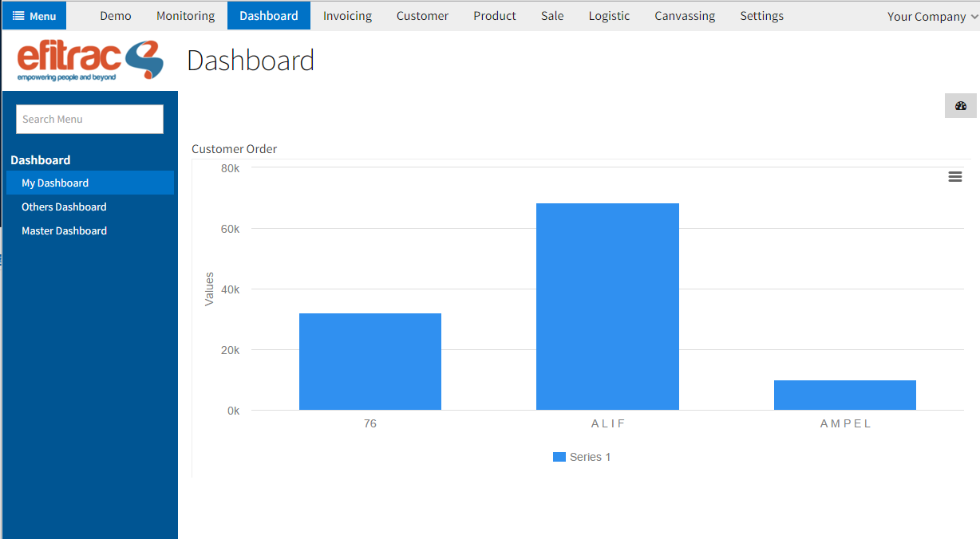Open the Product menu
This screenshot has height=539, width=980.
click(495, 16)
